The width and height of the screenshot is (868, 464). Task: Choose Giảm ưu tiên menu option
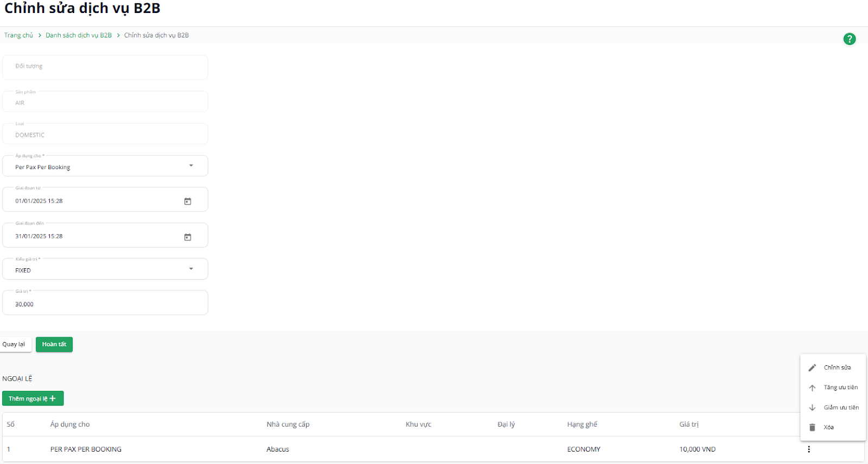click(841, 408)
